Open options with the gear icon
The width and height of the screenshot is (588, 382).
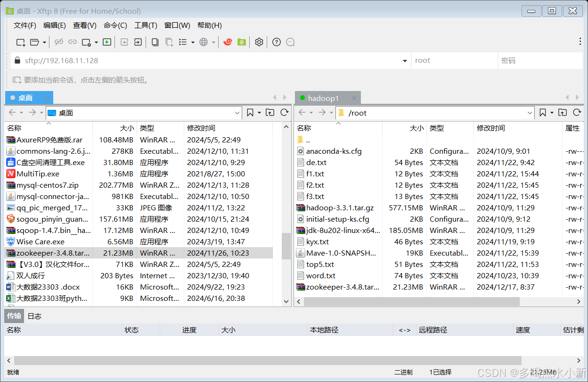tap(259, 42)
